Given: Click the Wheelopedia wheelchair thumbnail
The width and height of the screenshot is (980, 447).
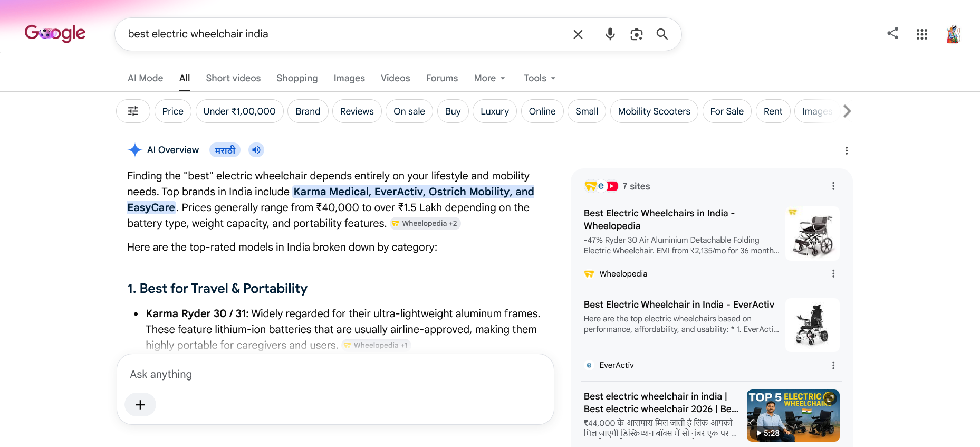Looking at the screenshot, I should coord(812,234).
